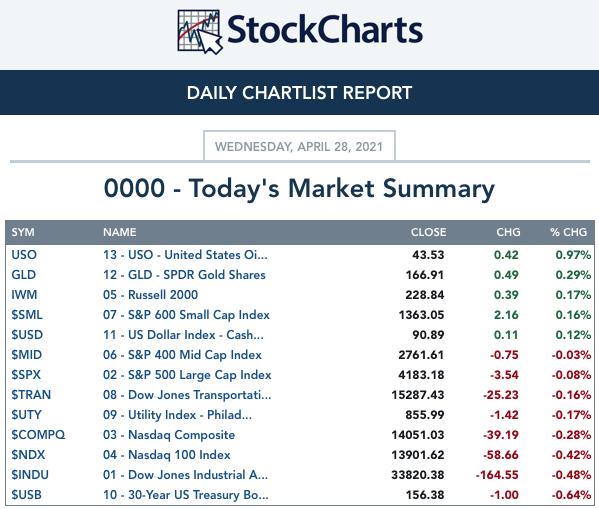
Task: Open 10 - 30-Year US Treasury Bond link
Action: click(186, 495)
